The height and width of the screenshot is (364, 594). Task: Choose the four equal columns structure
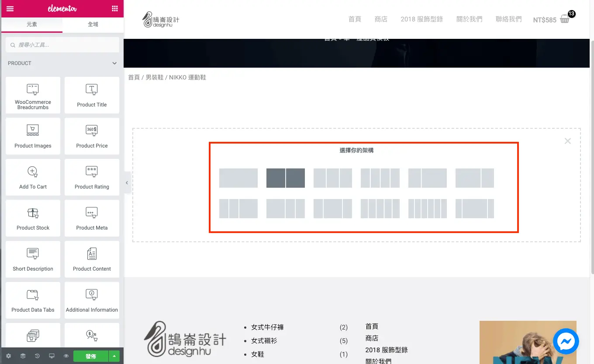click(x=380, y=178)
